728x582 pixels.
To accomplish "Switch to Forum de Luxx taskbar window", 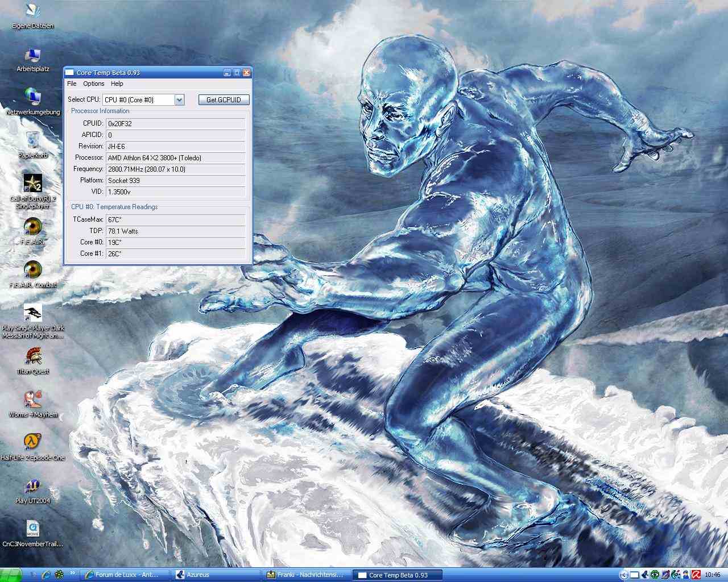I will point(125,575).
